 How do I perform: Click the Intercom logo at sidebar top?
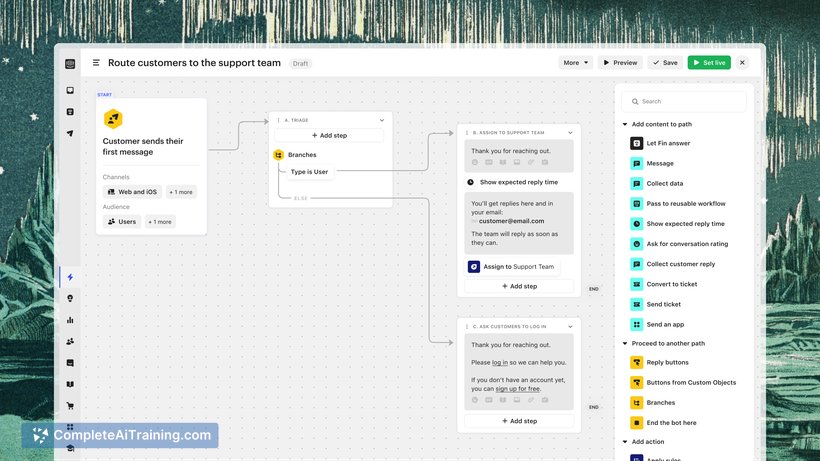(70, 64)
